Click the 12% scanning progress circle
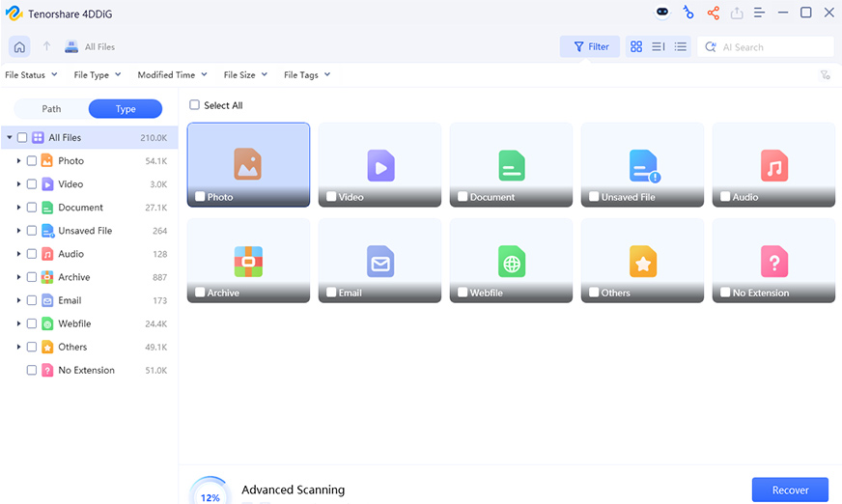 point(210,491)
